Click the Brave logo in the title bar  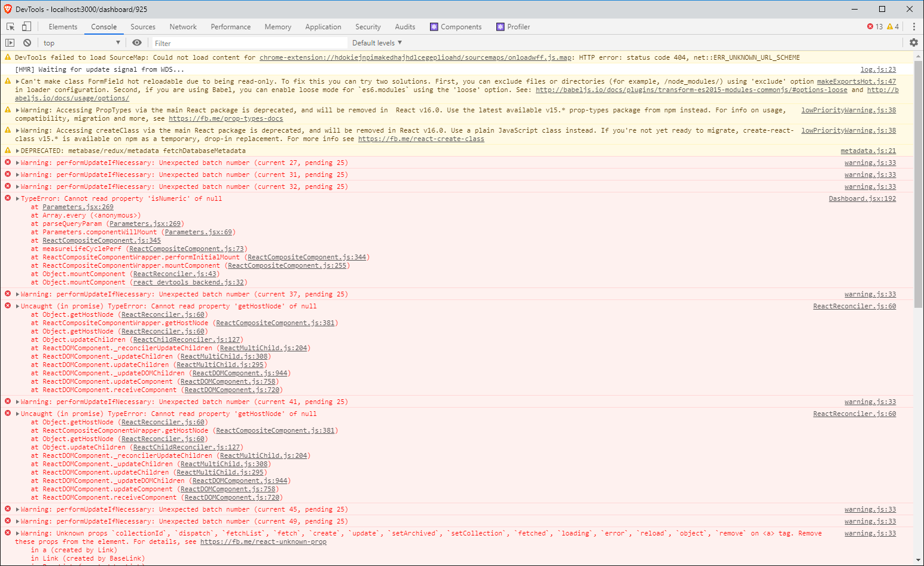7,9
